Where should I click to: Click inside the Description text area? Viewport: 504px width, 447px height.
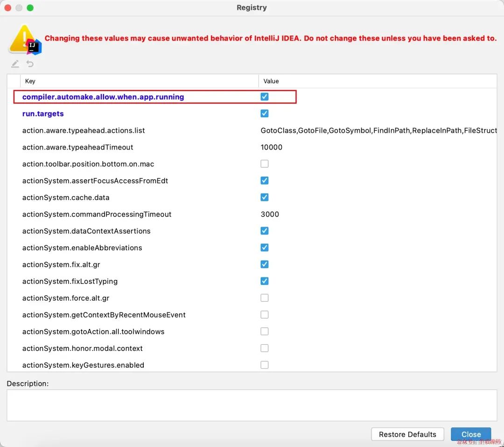(x=252, y=405)
